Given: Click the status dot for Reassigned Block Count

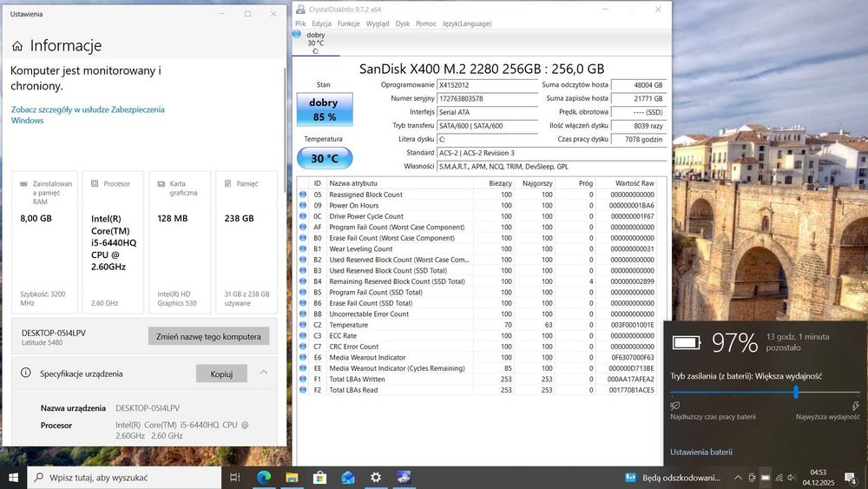Looking at the screenshot, I should coord(303,195).
